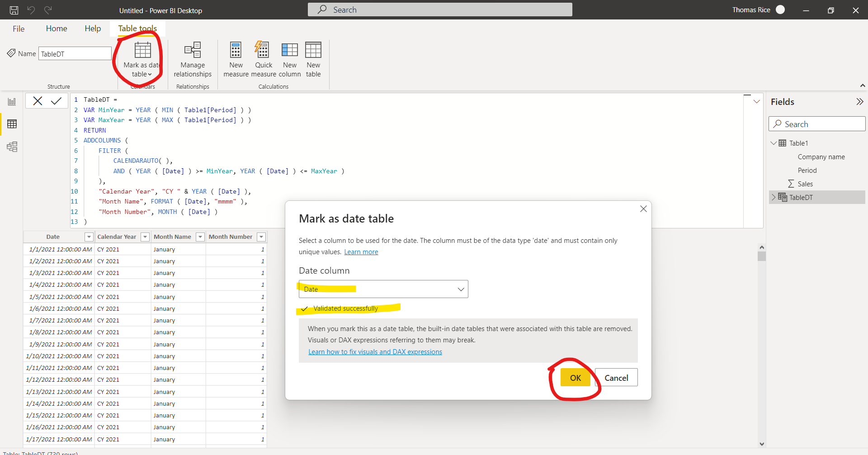Open the Date column header filter arrow
868x455 pixels.
(x=89, y=237)
